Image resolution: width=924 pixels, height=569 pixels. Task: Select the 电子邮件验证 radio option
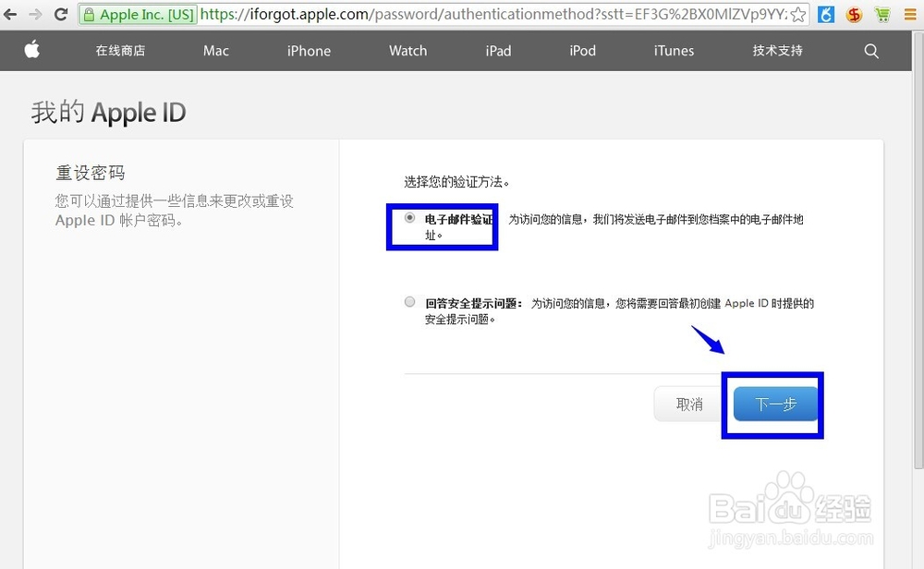pos(409,217)
